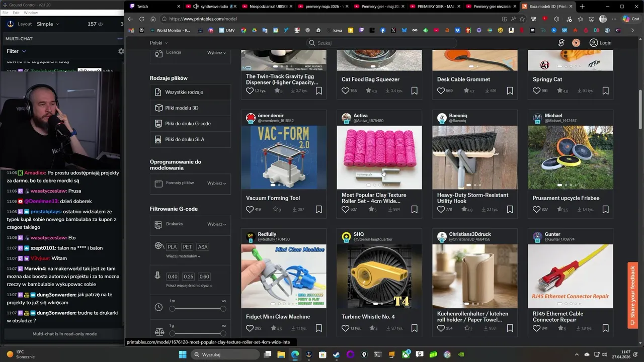Viewport: 644px width, 362px height.
Task: Toggle PET material filter
Action: [x=187, y=247]
